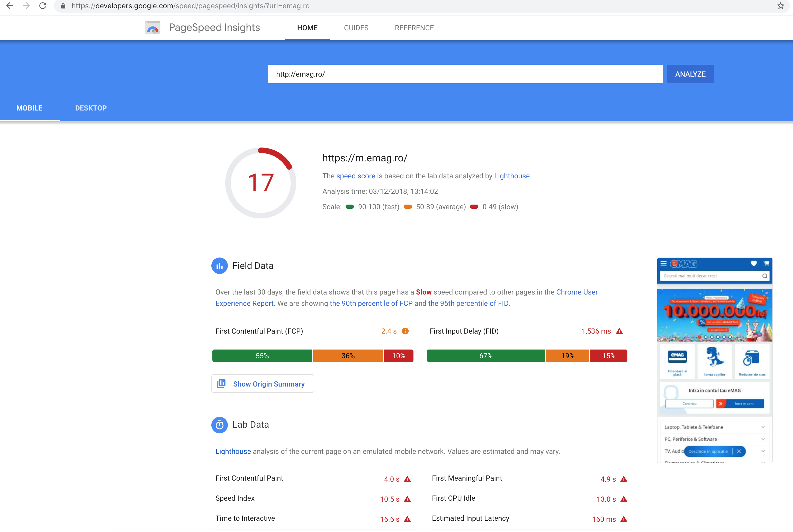Screen dimensions: 793x532
Task: Open Lighthouse link in score description
Action: pos(512,176)
